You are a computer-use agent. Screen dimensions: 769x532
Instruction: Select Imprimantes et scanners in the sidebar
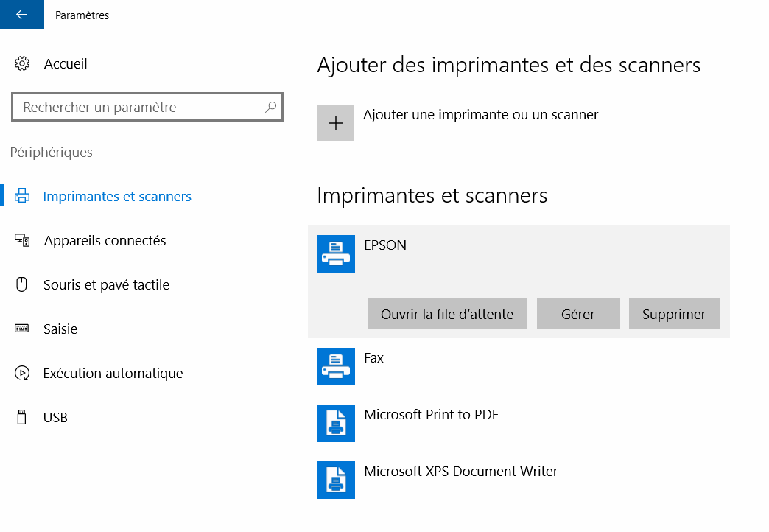click(x=117, y=197)
